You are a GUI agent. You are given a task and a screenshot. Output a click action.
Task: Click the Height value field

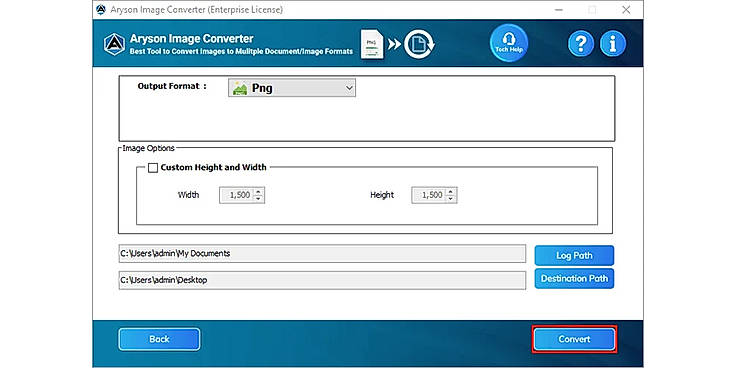point(429,195)
